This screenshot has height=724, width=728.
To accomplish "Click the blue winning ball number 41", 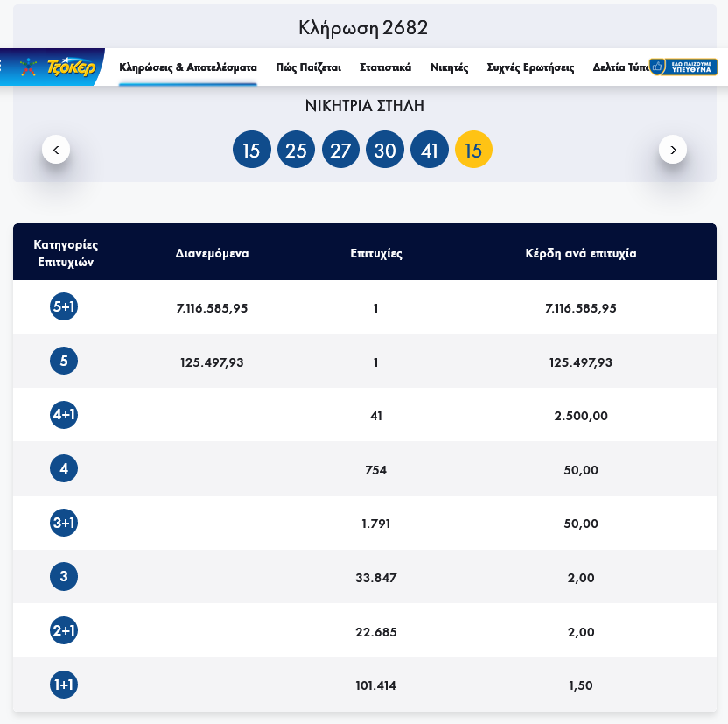I will coord(429,151).
